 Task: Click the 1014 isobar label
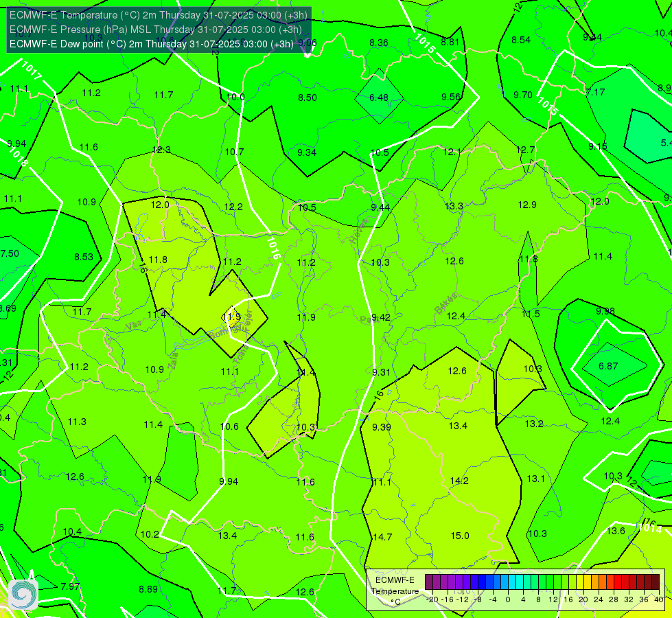click(x=650, y=528)
